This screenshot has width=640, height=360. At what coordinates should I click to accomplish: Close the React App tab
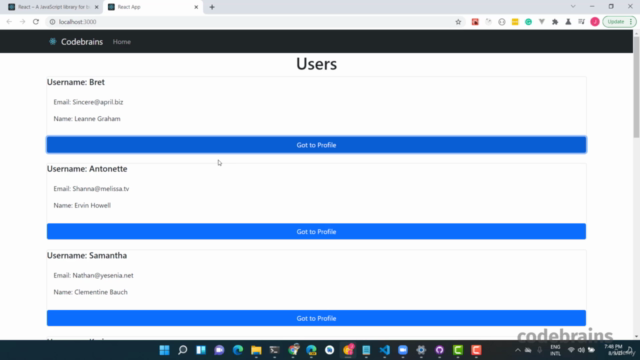click(196, 7)
